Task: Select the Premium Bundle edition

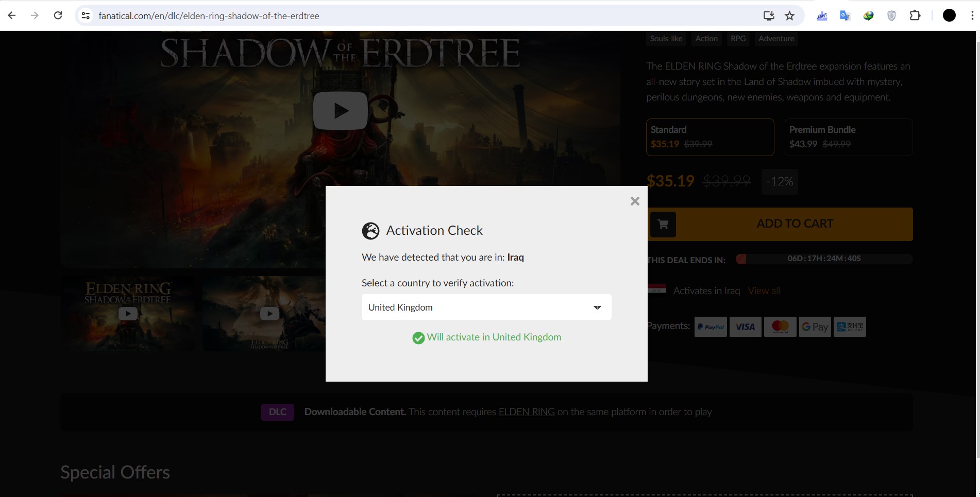Action: [x=849, y=137]
